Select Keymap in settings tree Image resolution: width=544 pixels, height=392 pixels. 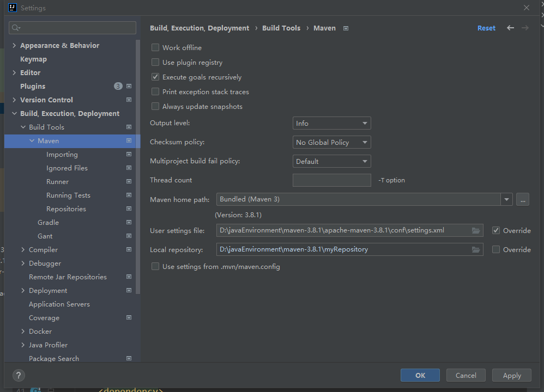pyautogui.click(x=33, y=59)
